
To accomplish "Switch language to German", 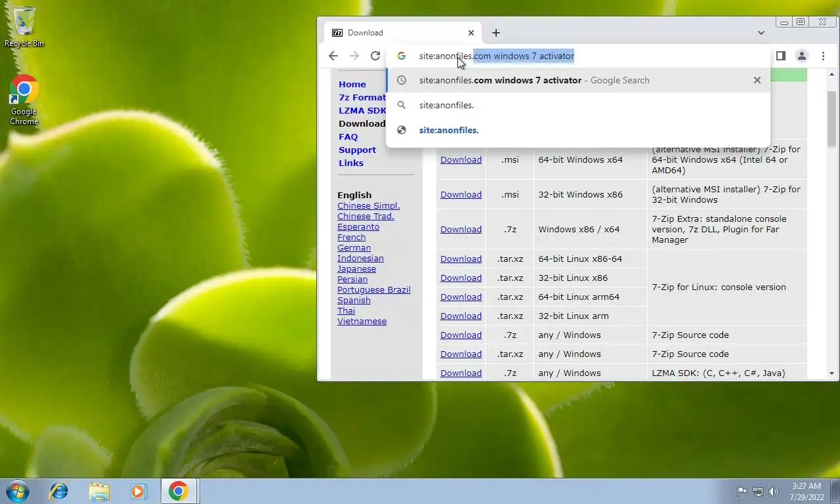I will 354,247.
